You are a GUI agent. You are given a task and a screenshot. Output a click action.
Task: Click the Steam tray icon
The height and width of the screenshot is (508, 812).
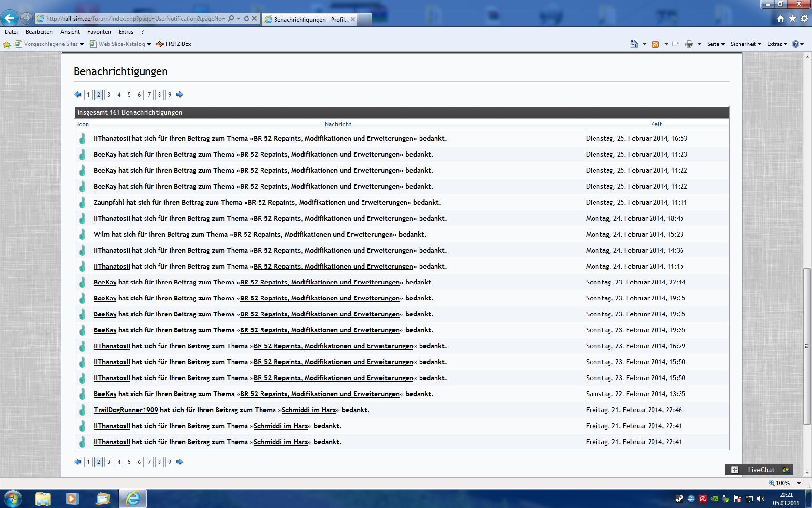pos(680,499)
